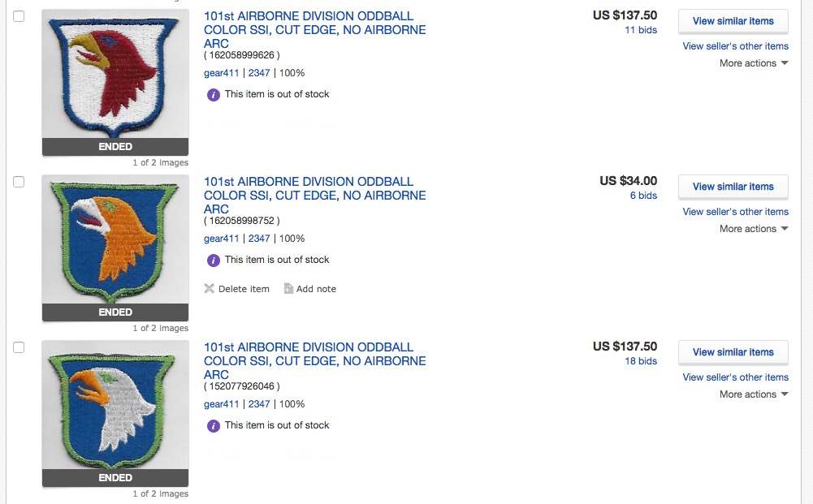Click View similar items for the 11 bids listing
The image size is (813, 504).
733,21
